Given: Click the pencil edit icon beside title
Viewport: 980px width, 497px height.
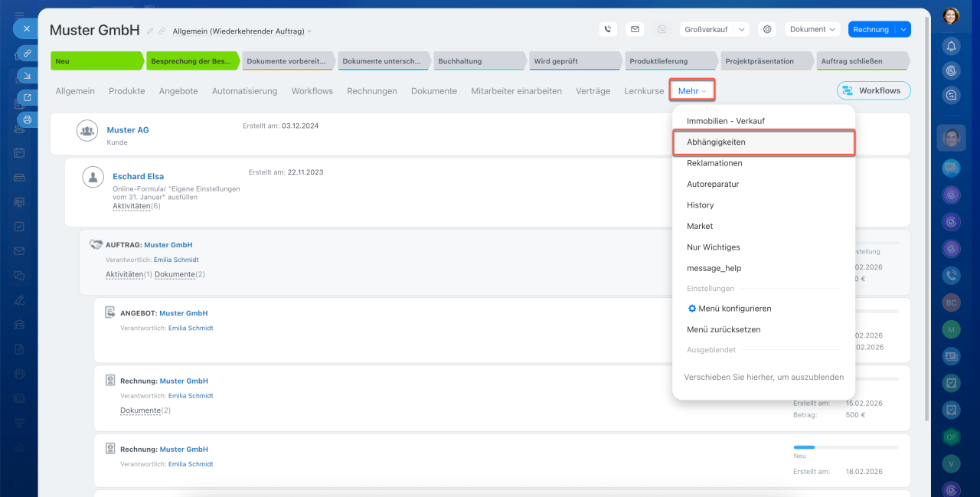Looking at the screenshot, I should click(x=150, y=31).
